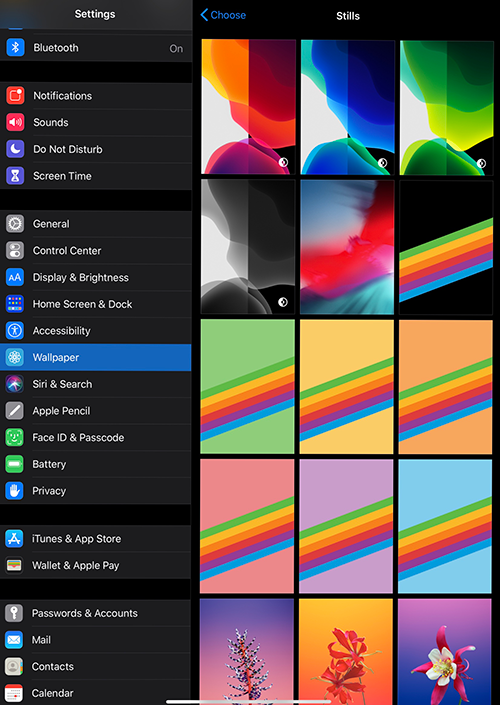Tap the Bluetooth icon in Settings

coord(15,47)
